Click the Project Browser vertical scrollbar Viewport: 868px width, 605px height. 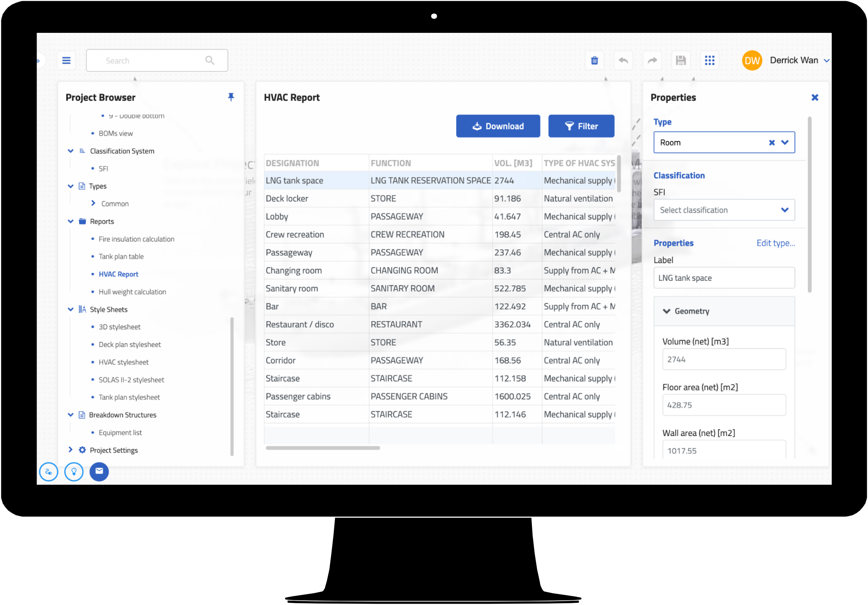[232, 386]
